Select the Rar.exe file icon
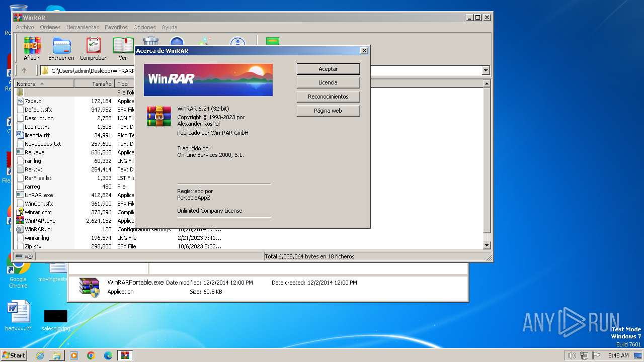 20,152
